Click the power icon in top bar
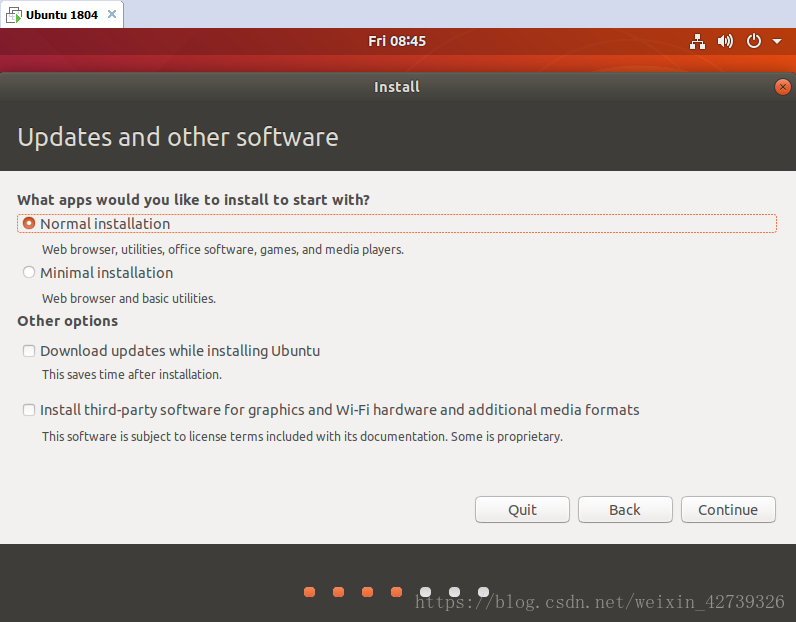The image size is (796, 622). 753,41
